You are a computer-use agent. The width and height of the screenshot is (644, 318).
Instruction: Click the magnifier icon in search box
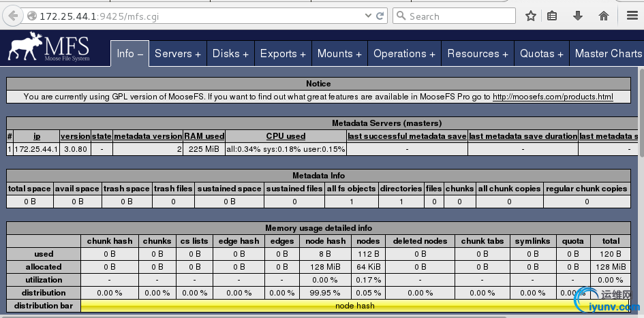coord(401,16)
